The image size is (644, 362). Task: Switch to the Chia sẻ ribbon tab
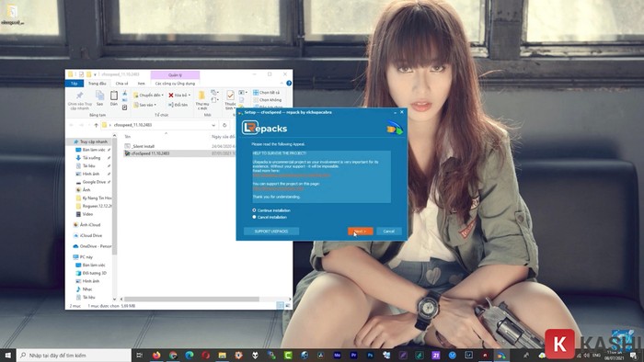121,84
